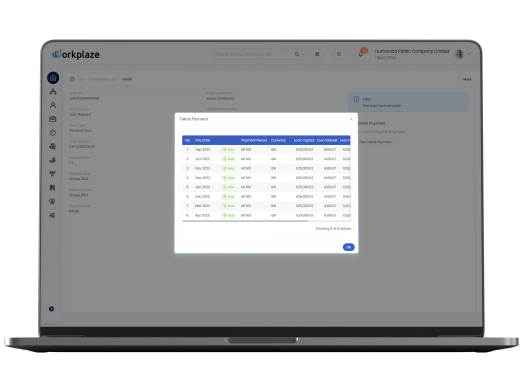Click the Paid badge in Mar 2023 row
The height and width of the screenshot is (392, 522).
point(229,206)
